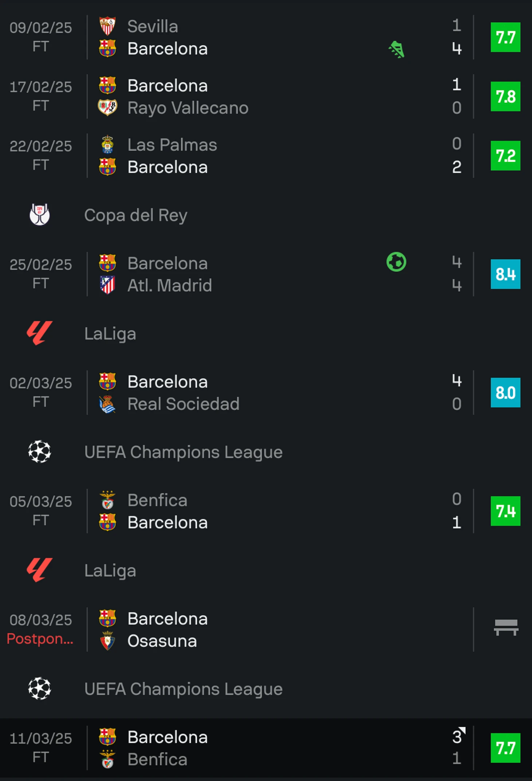Click the green assist boot icon
Viewport: 532px width, 781px height.
click(396, 49)
